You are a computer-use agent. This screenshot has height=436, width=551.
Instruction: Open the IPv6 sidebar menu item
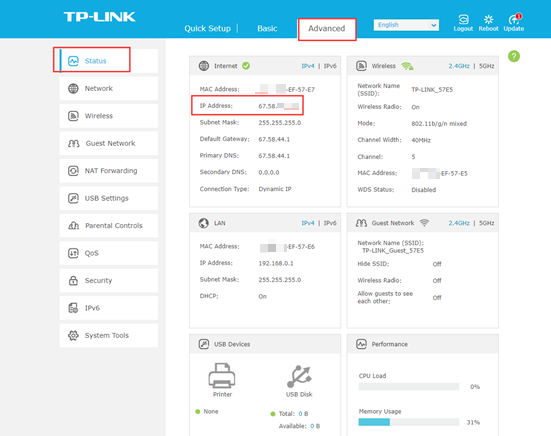coord(109,308)
